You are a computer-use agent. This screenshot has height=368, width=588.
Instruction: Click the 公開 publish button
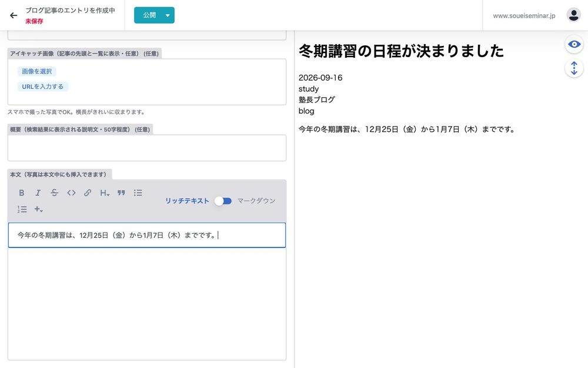point(149,15)
